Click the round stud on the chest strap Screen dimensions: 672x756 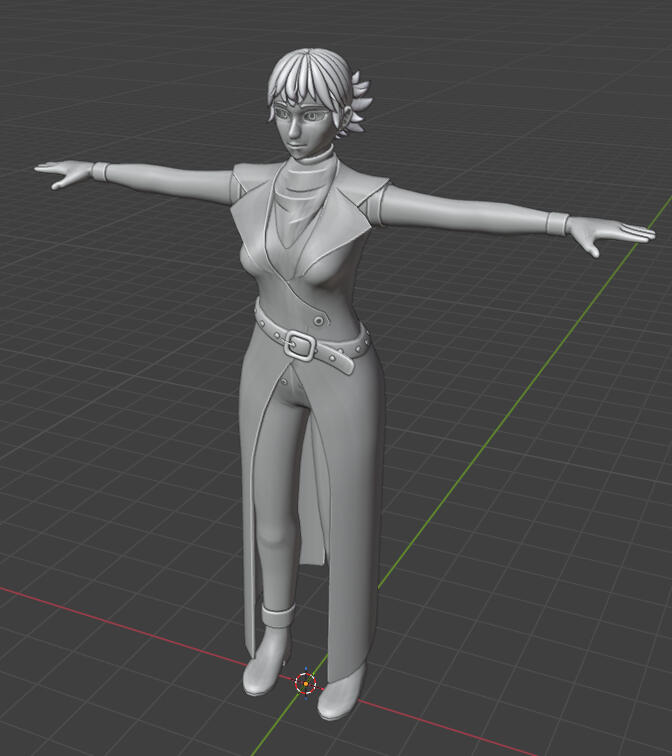[320, 319]
